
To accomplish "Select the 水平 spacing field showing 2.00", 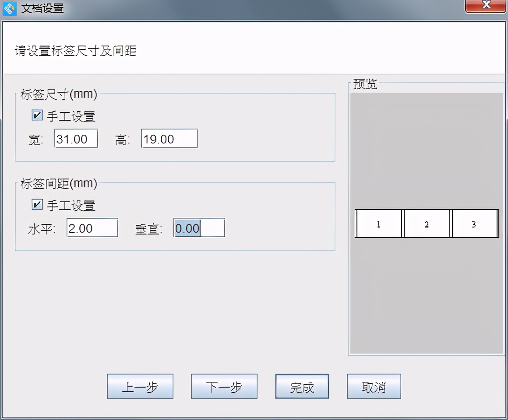I will click(92, 227).
